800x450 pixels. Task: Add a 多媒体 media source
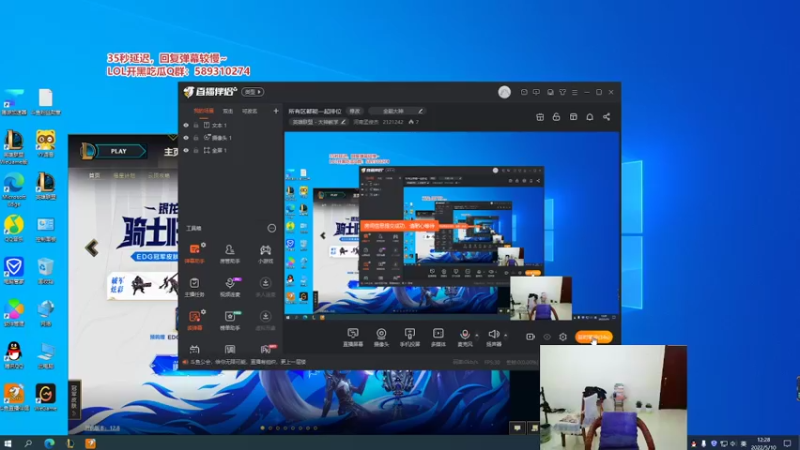[x=438, y=337]
